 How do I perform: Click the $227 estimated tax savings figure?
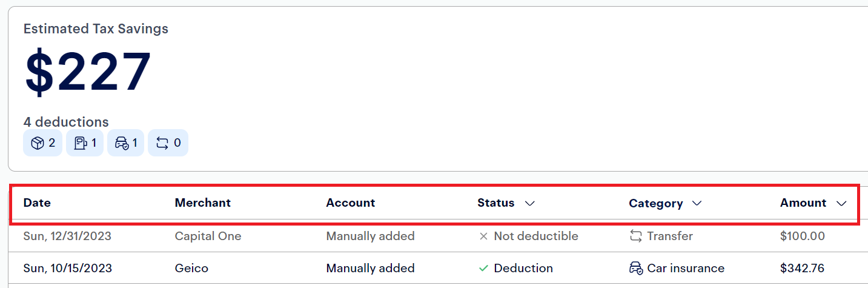(88, 72)
